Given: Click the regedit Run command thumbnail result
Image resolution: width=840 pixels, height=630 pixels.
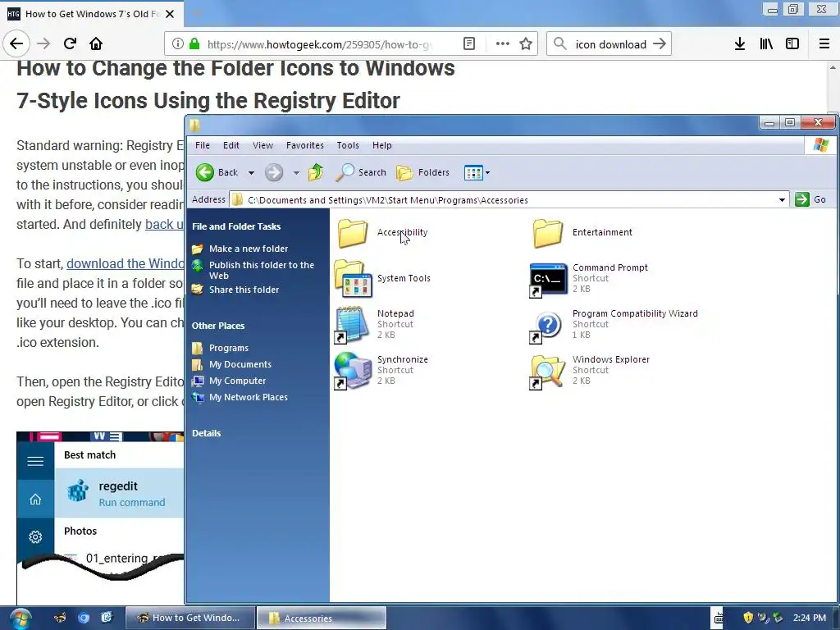Looking at the screenshot, I should click(119, 493).
